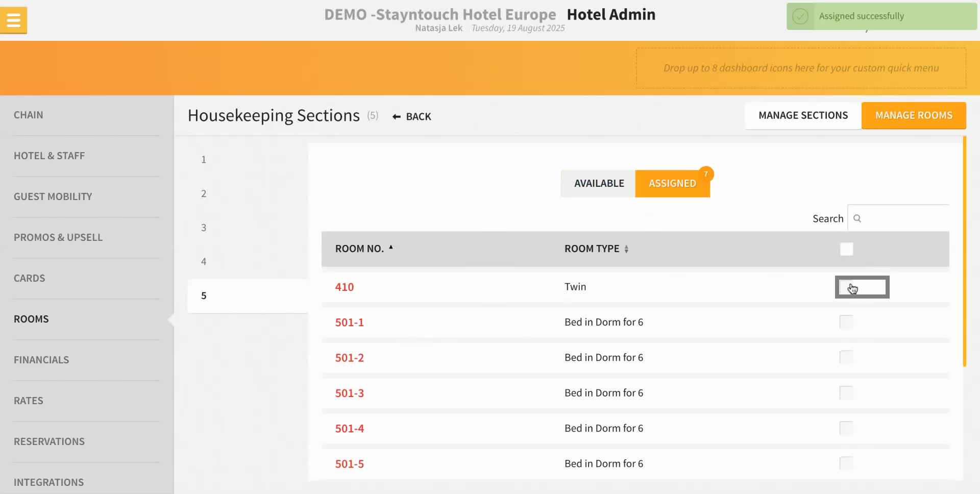Image resolution: width=980 pixels, height=494 pixels.
Task: Click the search magnifier icon
Action: (857, 218)
